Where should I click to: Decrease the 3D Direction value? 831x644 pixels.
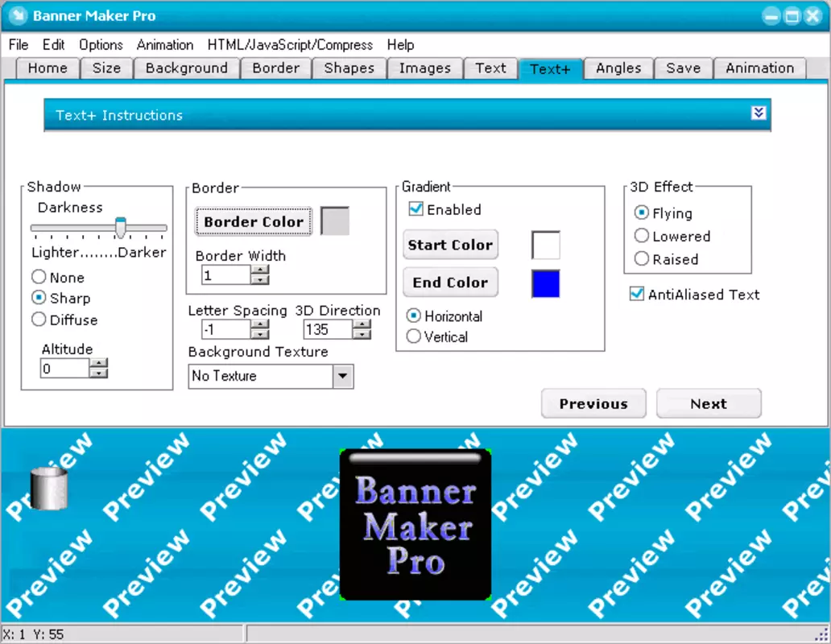point(362,334)
